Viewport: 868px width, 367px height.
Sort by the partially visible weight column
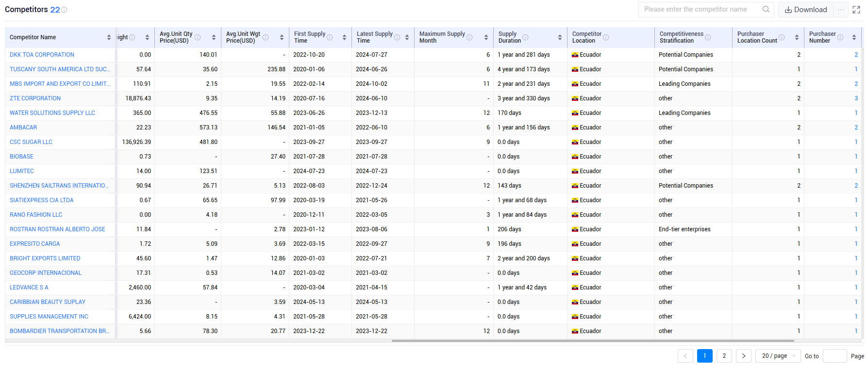coord(147,37)
